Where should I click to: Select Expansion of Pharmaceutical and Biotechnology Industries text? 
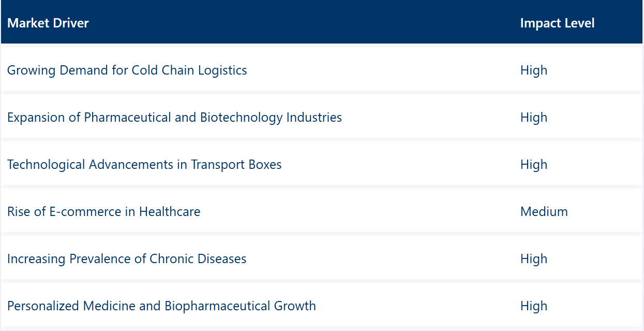[x=174, y=118]
